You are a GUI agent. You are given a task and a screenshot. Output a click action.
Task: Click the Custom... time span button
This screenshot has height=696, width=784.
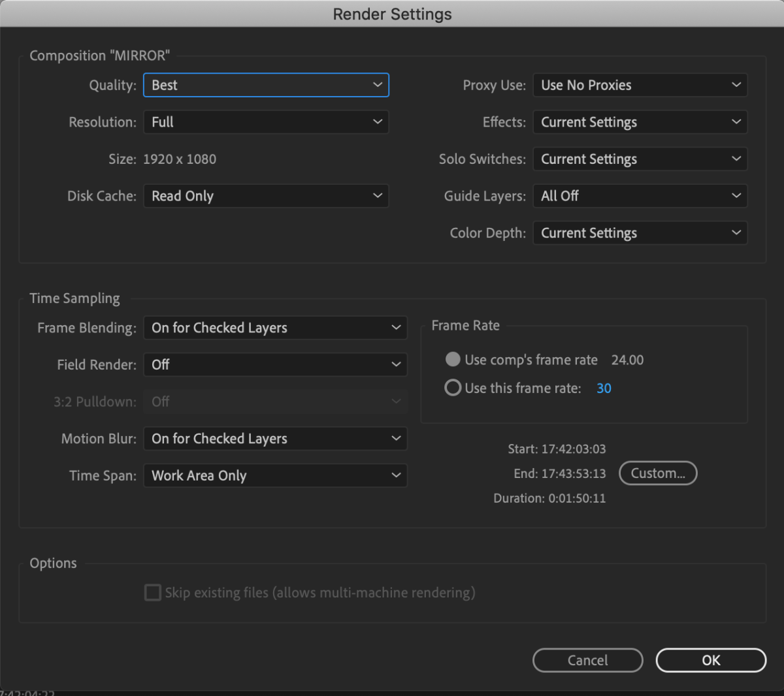tap(658, 473)
